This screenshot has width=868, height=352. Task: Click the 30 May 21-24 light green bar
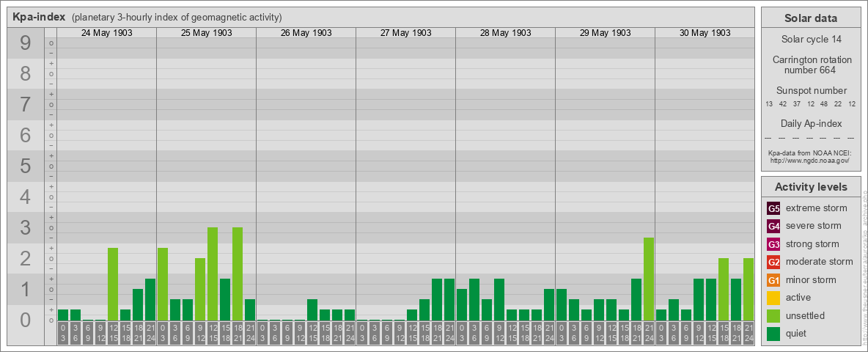click(x=749, y=290)
